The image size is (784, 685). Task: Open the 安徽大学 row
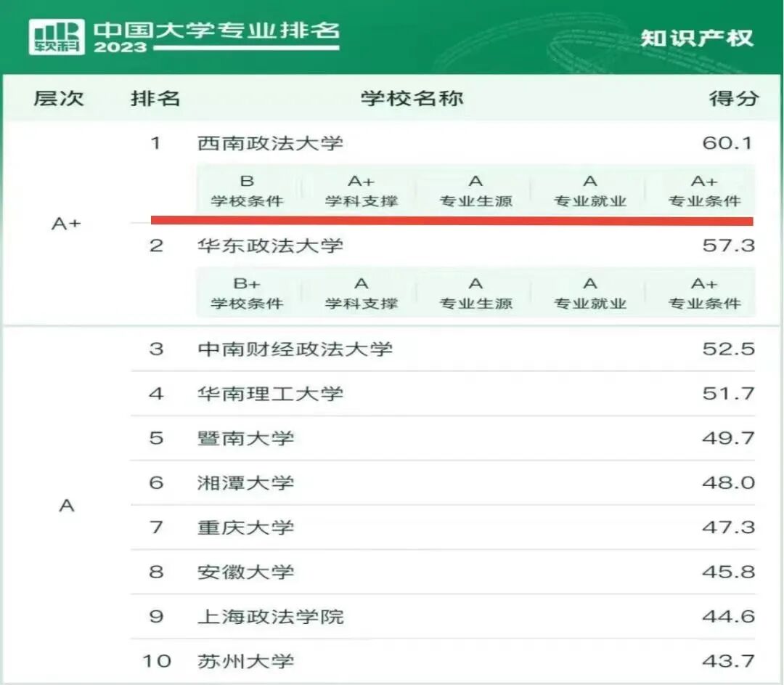click(245, 572)
